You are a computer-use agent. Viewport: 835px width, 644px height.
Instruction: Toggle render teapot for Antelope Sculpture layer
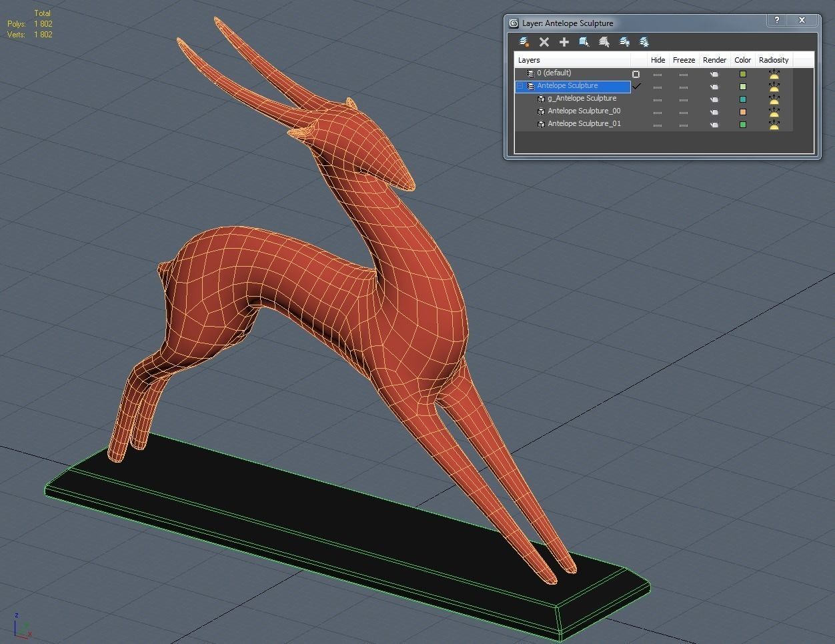point(714,87)
